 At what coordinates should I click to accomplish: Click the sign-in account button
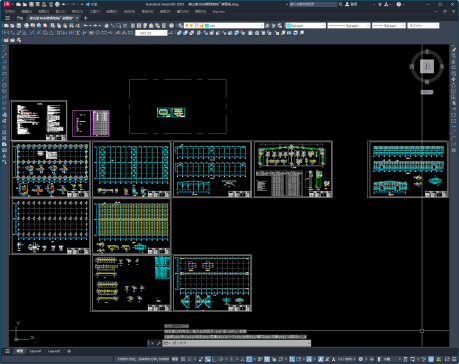coord(352,4)
